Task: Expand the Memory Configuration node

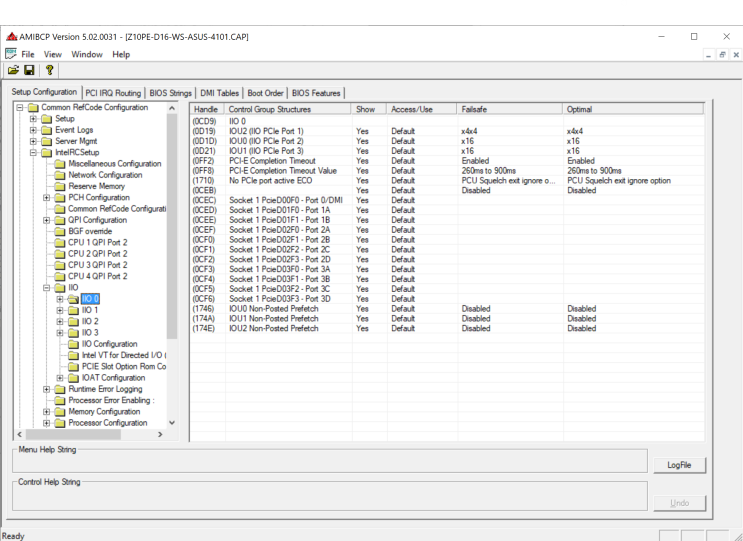Action: coord(46,412)
